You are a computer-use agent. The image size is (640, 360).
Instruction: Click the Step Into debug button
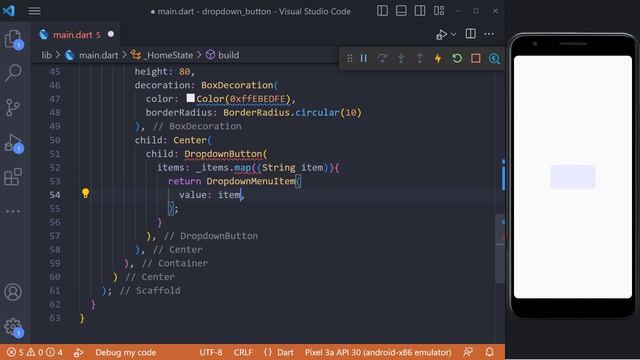click(x=401, y=58)
